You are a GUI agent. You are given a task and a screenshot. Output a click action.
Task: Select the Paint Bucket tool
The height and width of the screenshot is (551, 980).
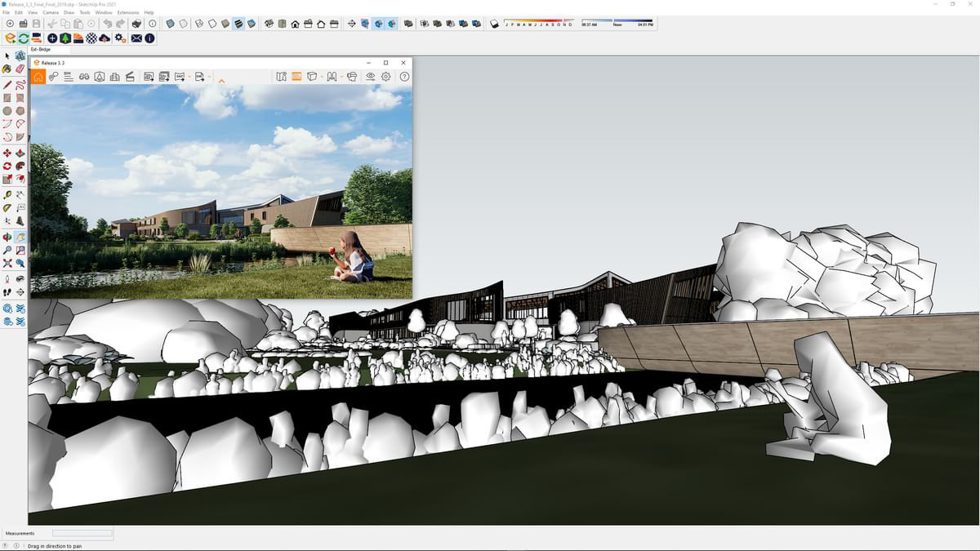[x=8, y=69]
